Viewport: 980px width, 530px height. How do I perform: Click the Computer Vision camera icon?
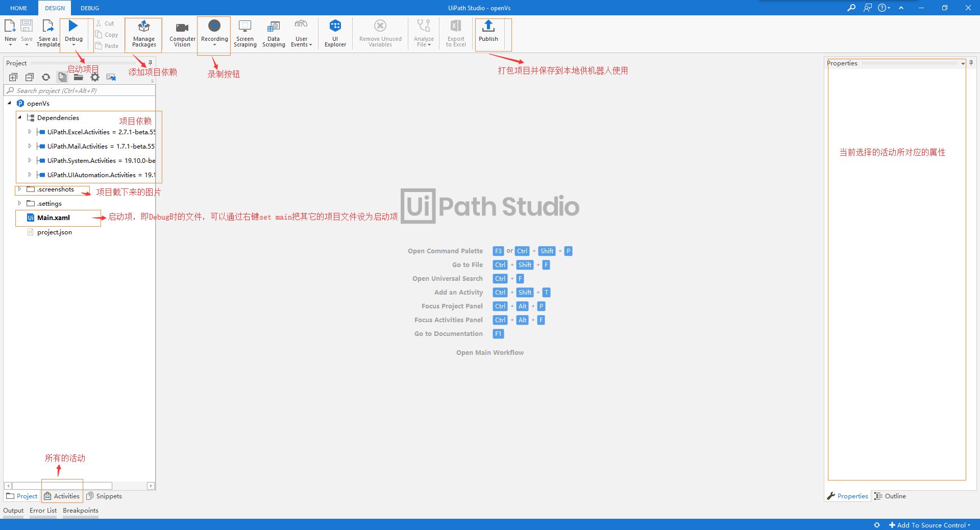pyautogui.click(x=182, y=28)
